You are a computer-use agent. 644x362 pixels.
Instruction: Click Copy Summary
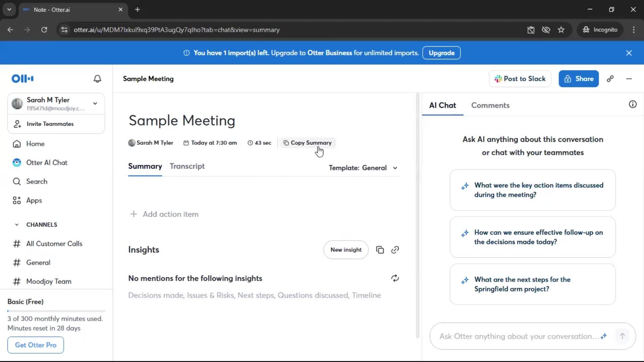pyautogui.click(x=308, y=143)
